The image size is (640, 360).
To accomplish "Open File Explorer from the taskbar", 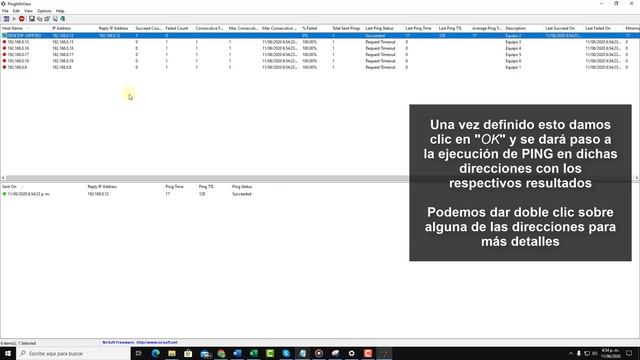I will tap(172, 353).
